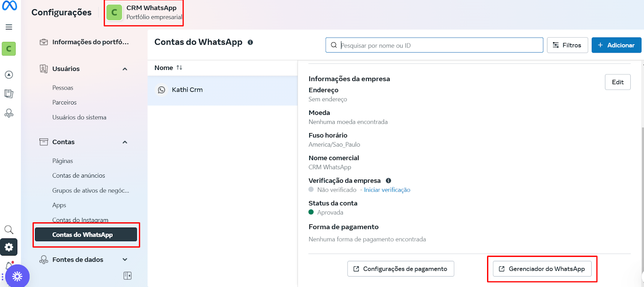Image resolution: width=644 pixels, height=287 pixels.
Task: Click the Meta logo icon
Action: pyautogui.click(x=10, y=6)
